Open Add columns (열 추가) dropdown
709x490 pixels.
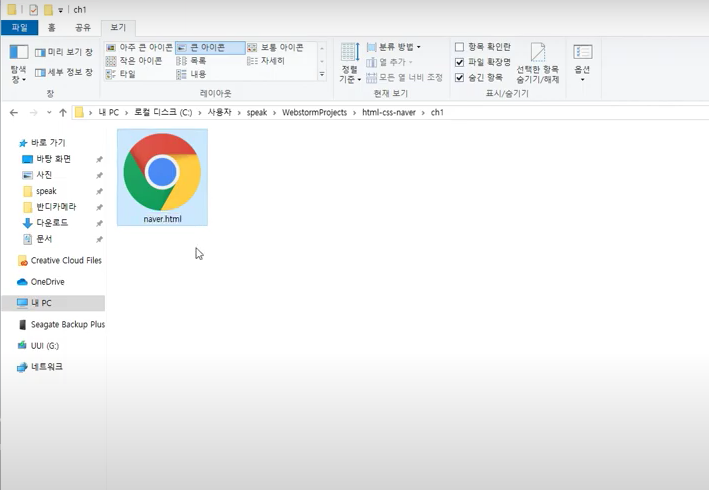click(389, 62)
